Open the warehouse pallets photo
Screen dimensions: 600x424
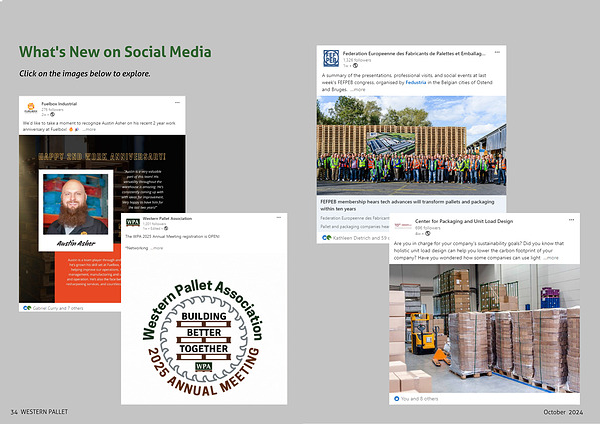pos(484,328)
